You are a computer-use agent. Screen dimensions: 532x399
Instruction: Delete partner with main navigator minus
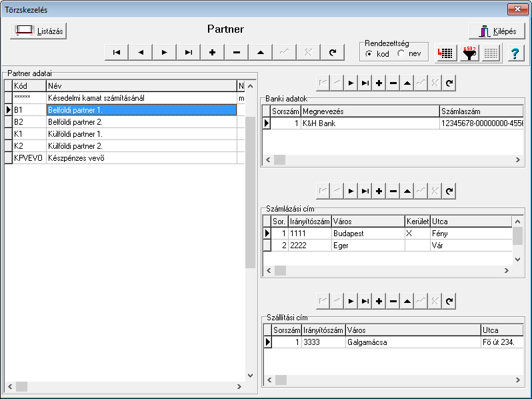tap(237, 52)
